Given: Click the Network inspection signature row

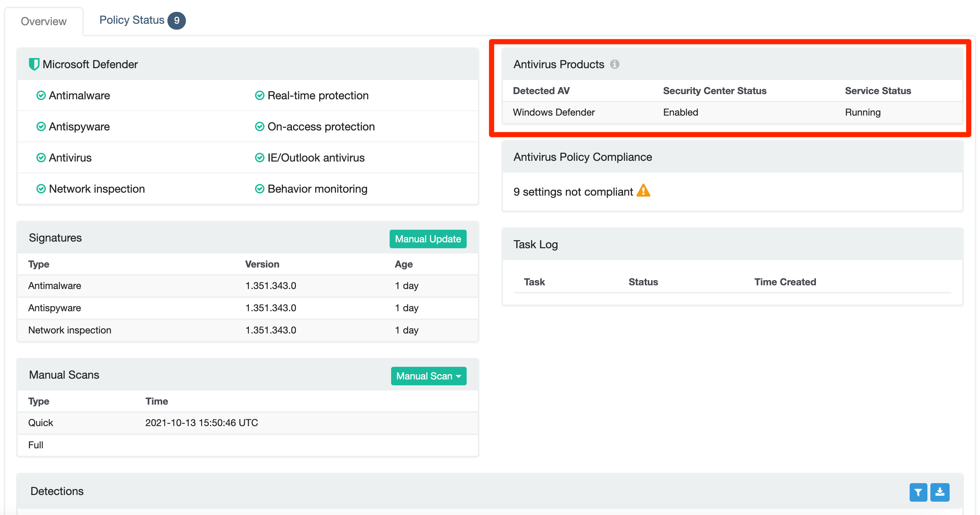Looking at the screenshot, I should click(x=248, y=330).
